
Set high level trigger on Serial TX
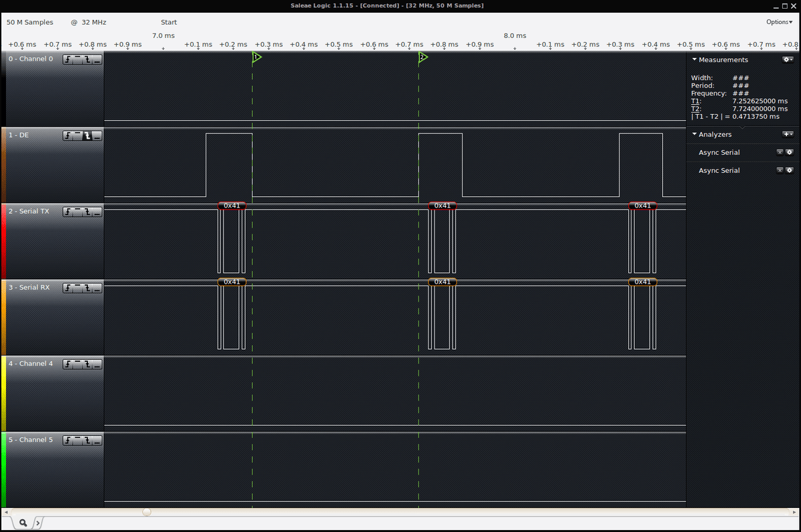click(x=78, y=212)
